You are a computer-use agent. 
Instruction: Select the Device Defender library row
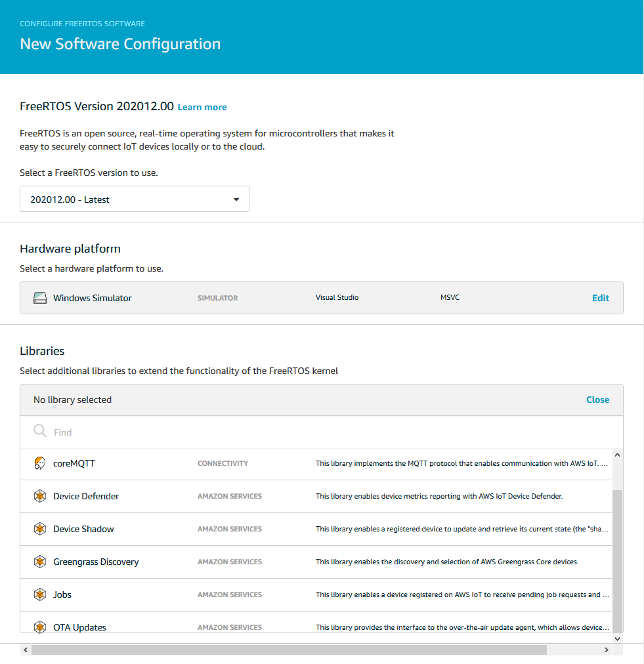point(315,496)
